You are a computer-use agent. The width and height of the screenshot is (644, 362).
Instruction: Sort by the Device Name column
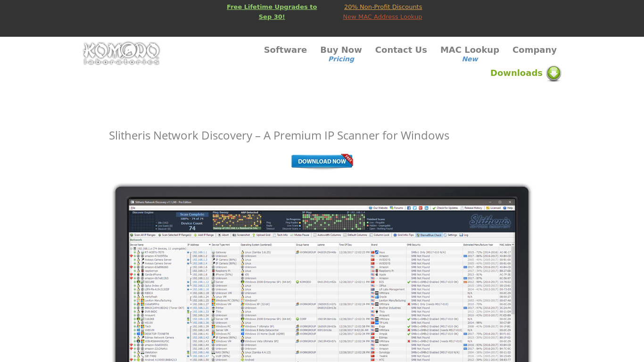pyautogui.click(x=158, y=245)
